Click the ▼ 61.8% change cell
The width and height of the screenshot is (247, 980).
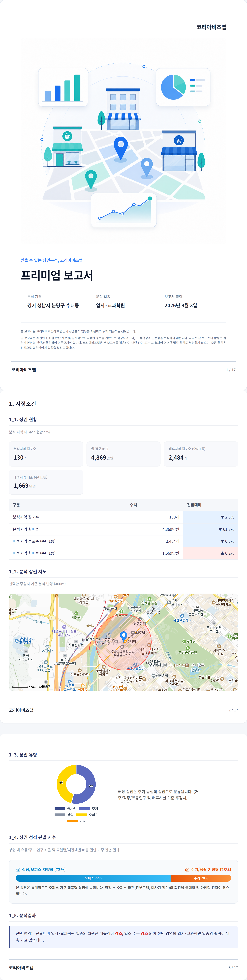click(210, 529)
